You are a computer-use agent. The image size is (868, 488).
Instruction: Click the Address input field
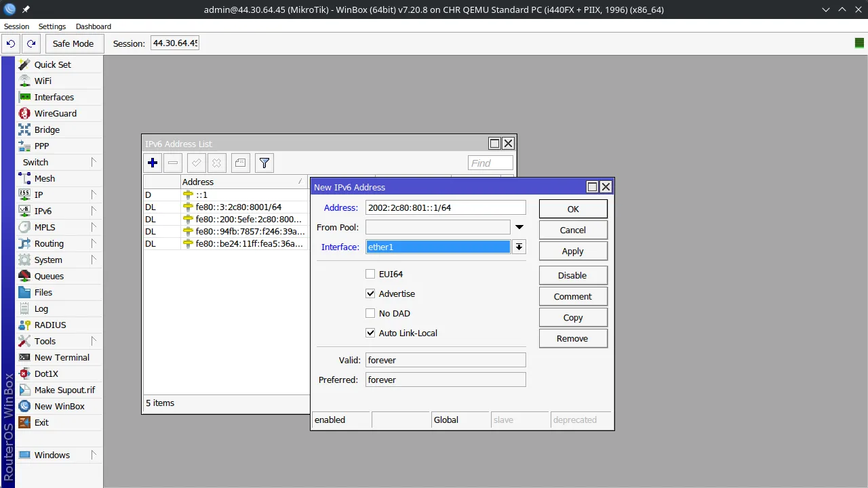pyautogui.click(x=445, y=207)
